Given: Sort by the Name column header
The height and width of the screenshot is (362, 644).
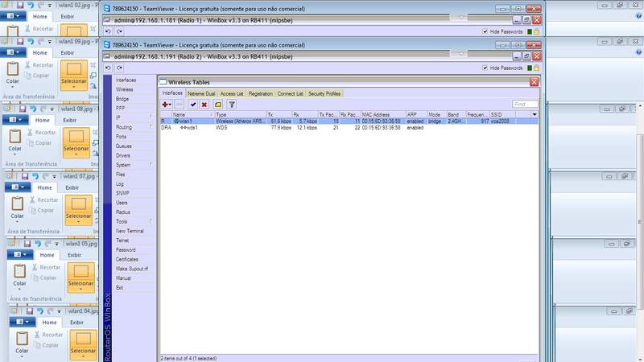Looking at the screenshot, I should 192,114.
